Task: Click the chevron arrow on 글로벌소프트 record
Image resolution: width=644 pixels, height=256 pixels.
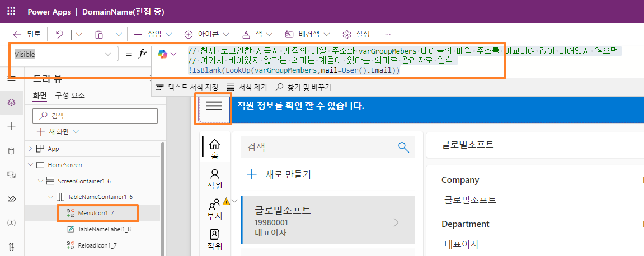Action: [x=396, y=222]
